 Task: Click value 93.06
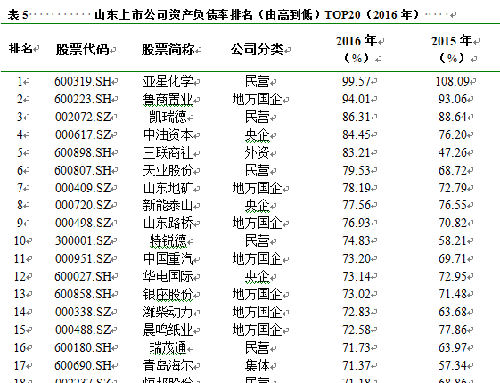click(452, 99)
